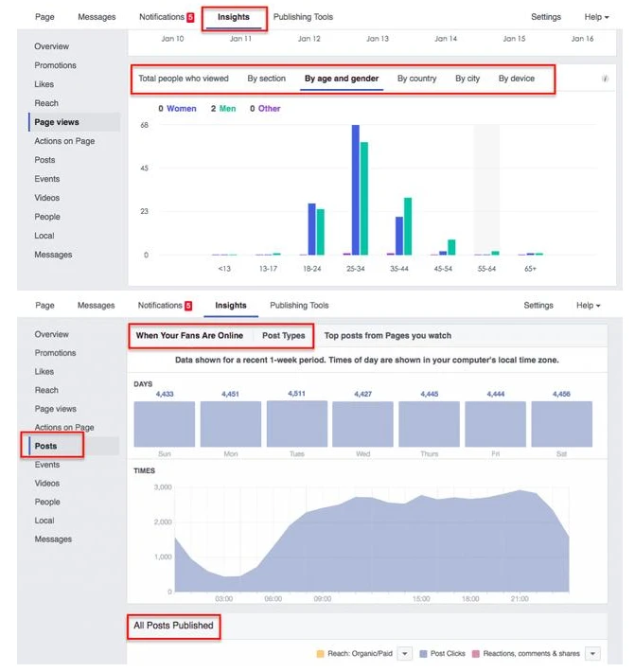Click the pink Reactions, comments & shares swatch

476,654
